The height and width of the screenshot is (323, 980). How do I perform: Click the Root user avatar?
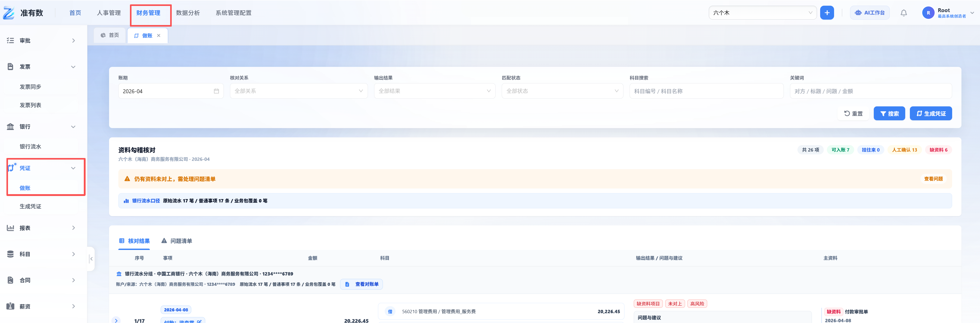point(928,13)
